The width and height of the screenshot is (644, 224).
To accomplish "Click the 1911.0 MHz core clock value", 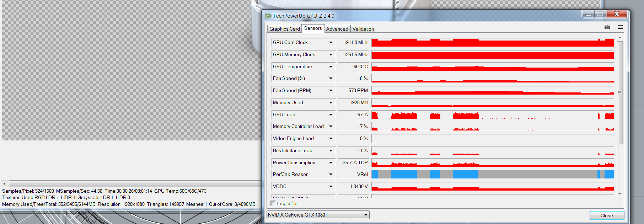I will [354, 42].
